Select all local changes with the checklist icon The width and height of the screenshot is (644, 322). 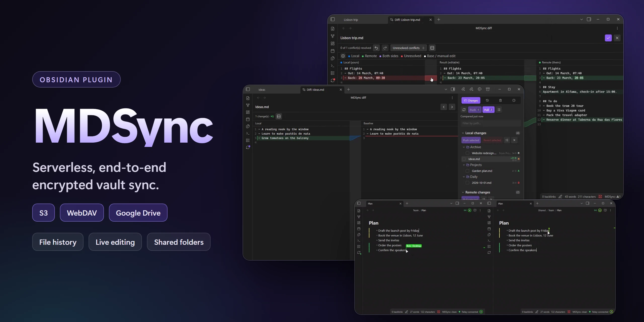507,140
